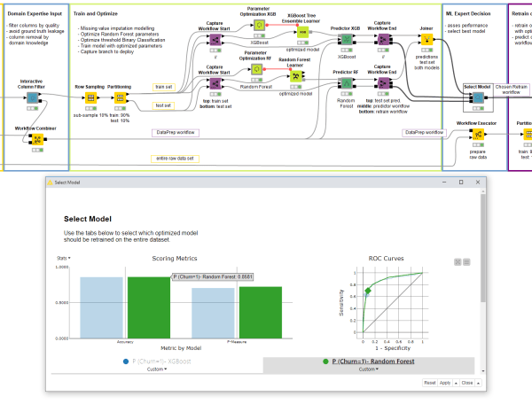Click the 'Scoring Metrics' chart title

[175, 259]
